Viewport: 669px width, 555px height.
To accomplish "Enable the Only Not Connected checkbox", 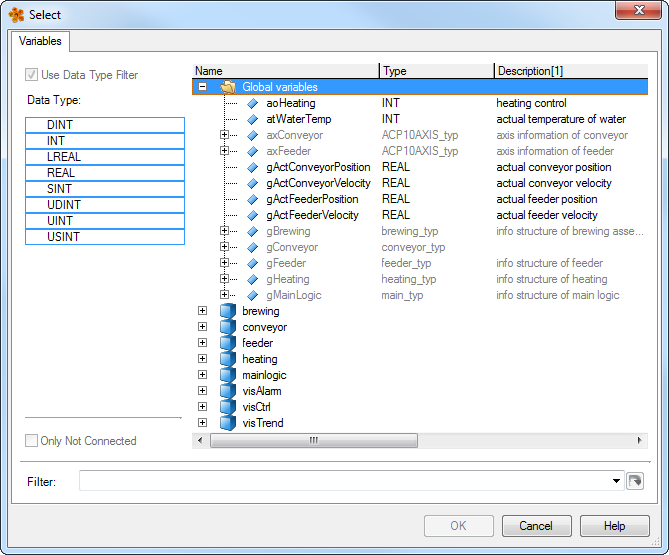I will (x=32, y=441).
